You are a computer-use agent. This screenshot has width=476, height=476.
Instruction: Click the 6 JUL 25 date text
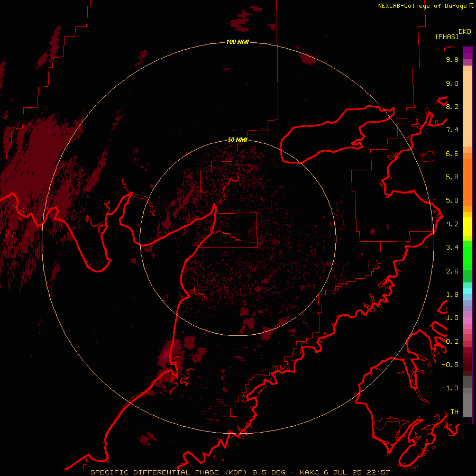pyautogui.click(x=343, y=472)
